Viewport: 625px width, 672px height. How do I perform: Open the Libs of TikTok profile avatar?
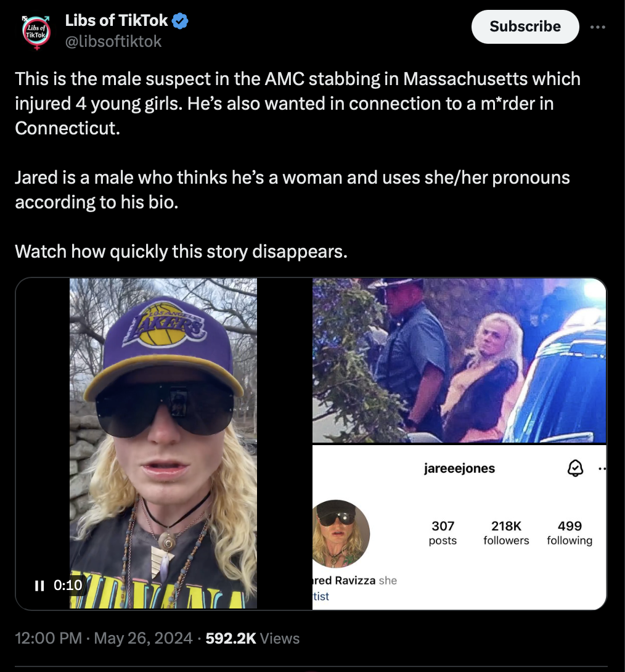click(x=36, y=32)
